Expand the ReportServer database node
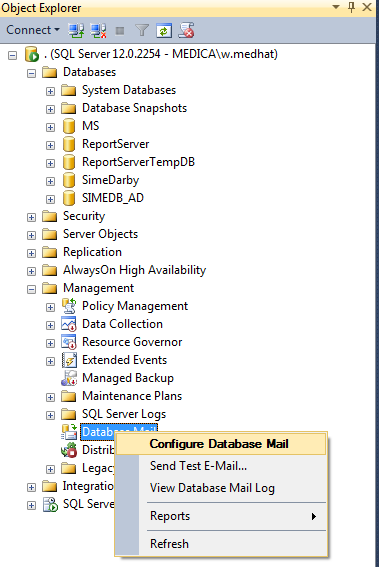This screenshot has width=379, height=567. coord(50,145)
